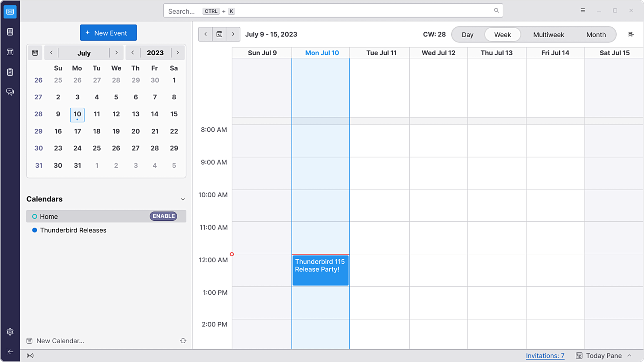
Task: Open the Mail space icon
Action: click(10, 12)
